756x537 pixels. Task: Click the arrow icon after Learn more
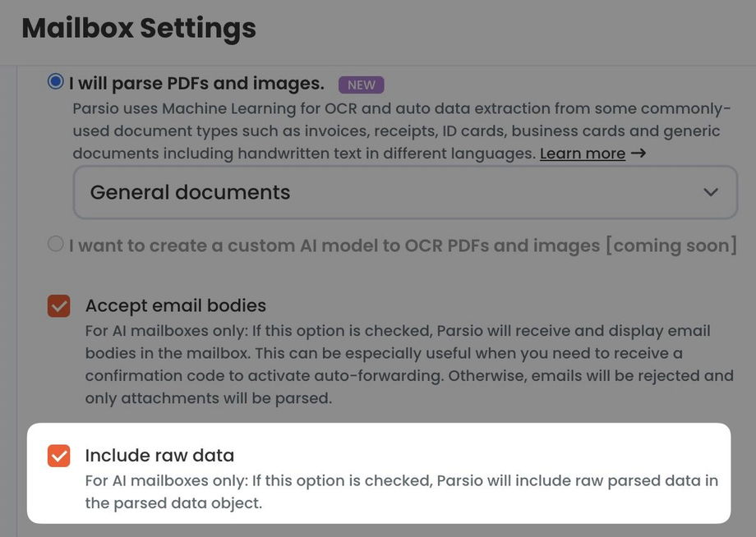pyautogui.click(x=638, y=154)
